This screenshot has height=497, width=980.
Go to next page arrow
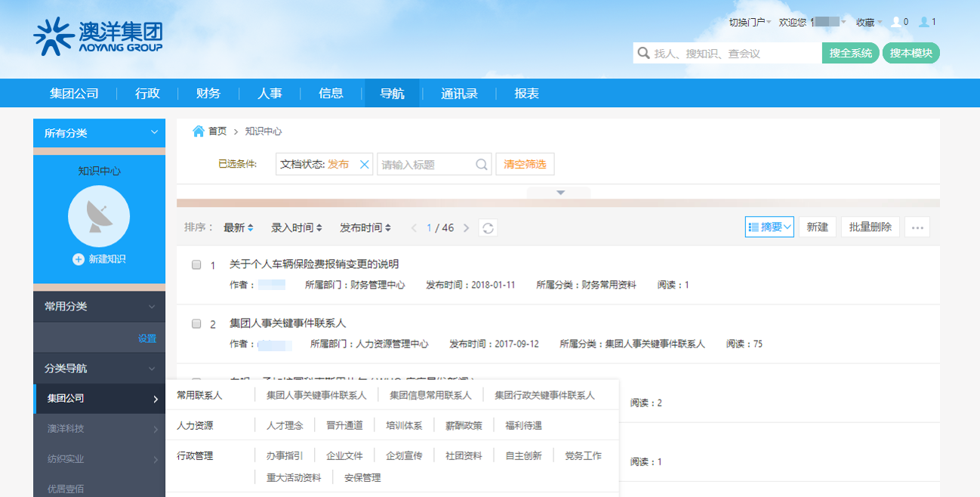point(467,228)
